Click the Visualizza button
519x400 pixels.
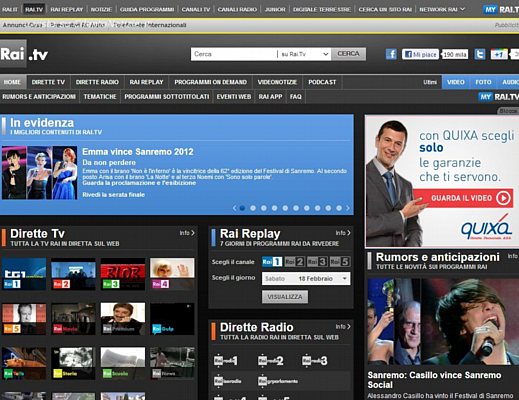[285, 297]
